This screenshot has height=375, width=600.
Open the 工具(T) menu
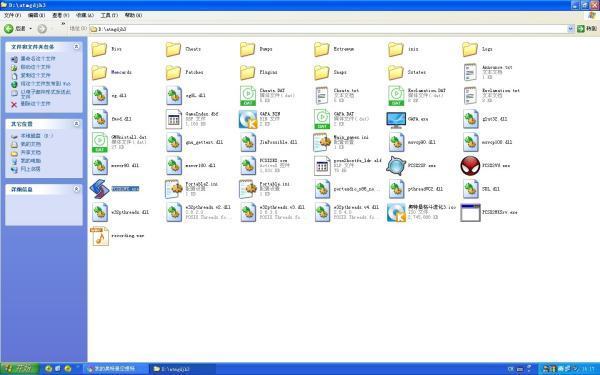click(109, 15)
